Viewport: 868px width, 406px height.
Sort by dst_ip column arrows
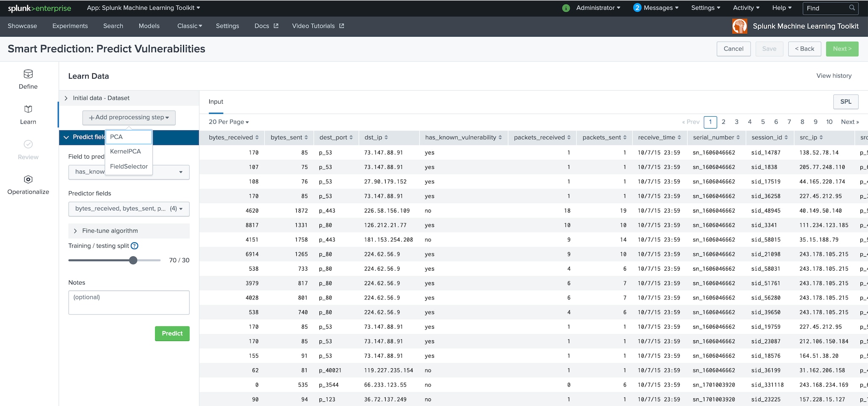[386, 137]
